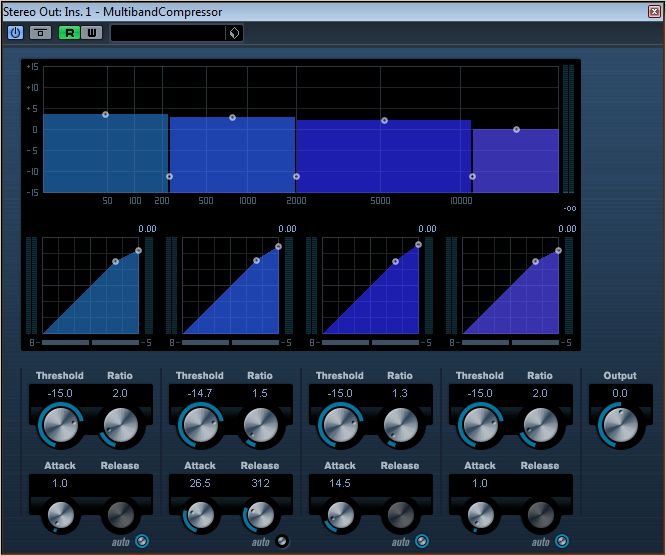
Task: Click band 1 Ratio knob
Action: click(121, 425)
